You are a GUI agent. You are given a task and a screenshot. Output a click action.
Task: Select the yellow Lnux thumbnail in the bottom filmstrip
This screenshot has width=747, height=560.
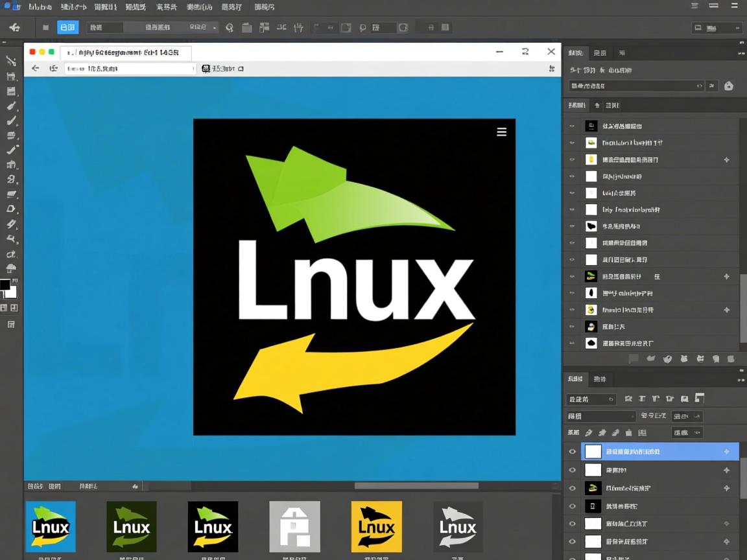coord(376,526)
